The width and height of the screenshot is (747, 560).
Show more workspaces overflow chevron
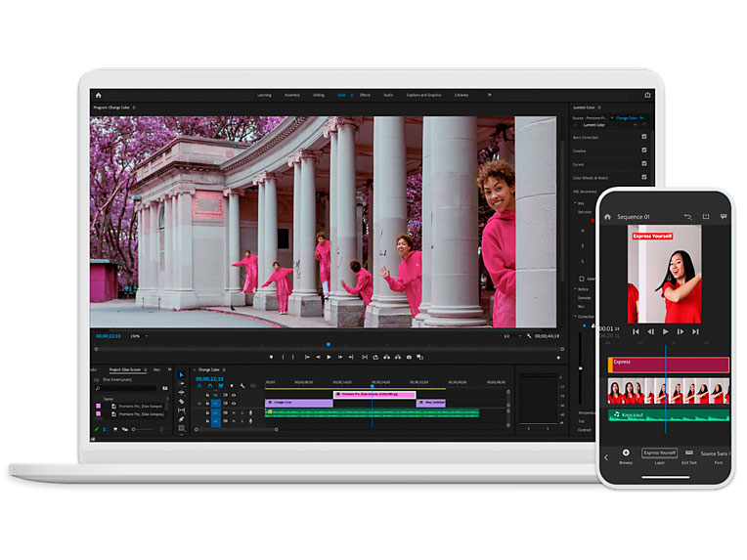(489, 95)
